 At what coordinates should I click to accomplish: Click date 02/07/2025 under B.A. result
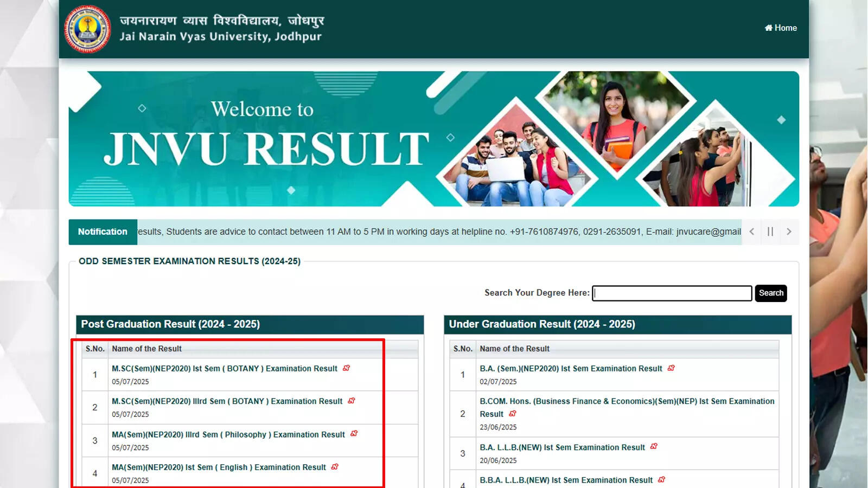pos(498,382)
